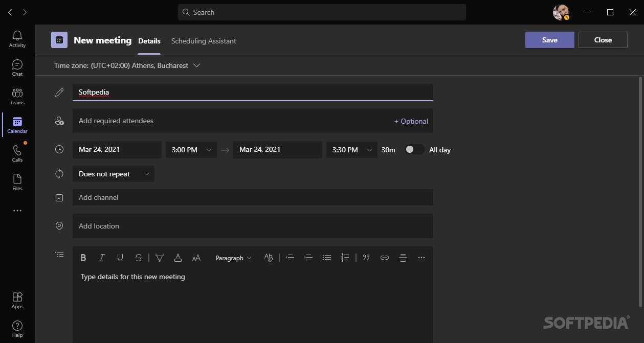The width and height of the screenshot is (644, 343).
Task: Expand the Time zone selector
Action: 127,65
